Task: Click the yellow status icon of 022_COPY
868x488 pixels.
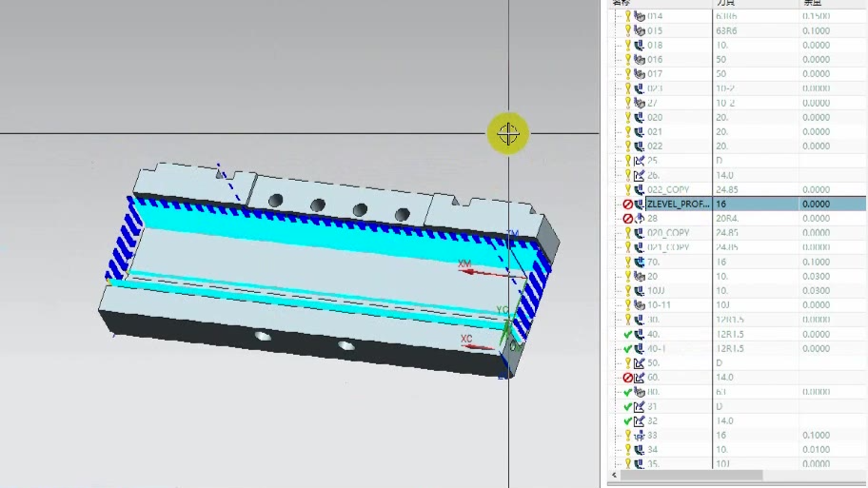Action: tap(627, 189)
